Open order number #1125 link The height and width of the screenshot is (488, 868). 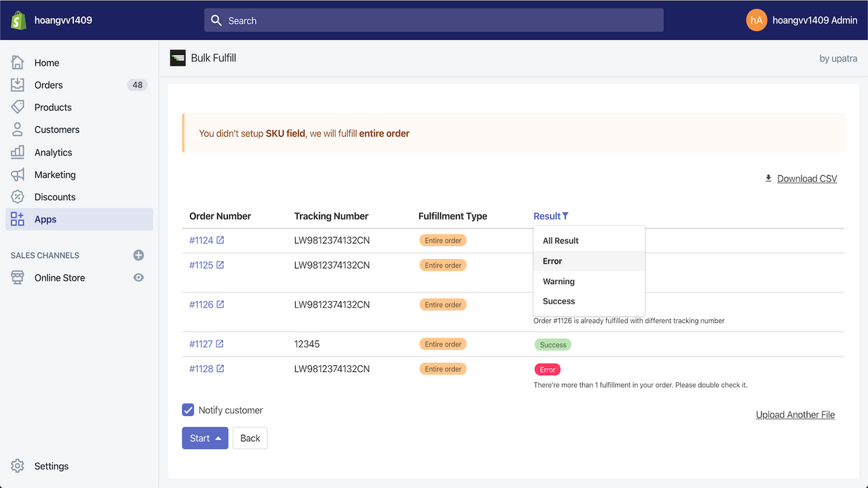[x=201, y=265]
